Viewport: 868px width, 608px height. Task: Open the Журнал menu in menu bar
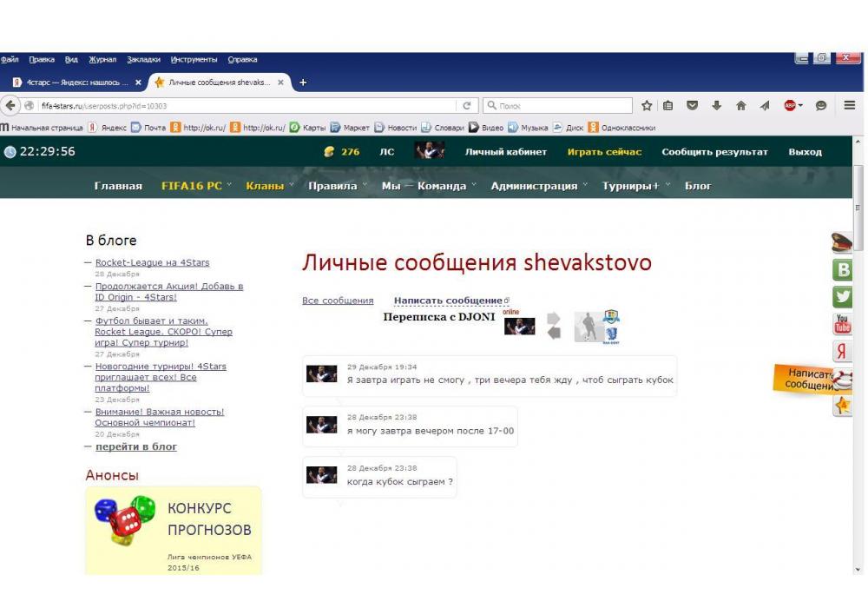click(102, 59)
